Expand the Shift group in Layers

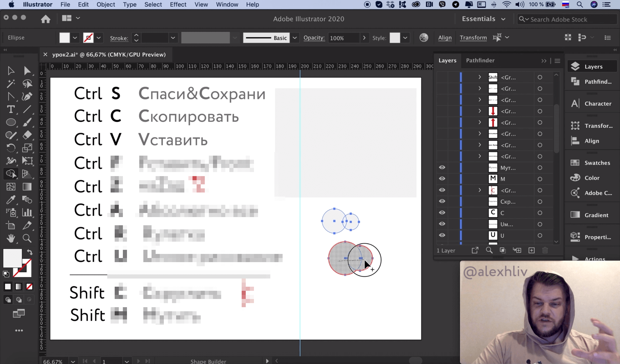480,77
